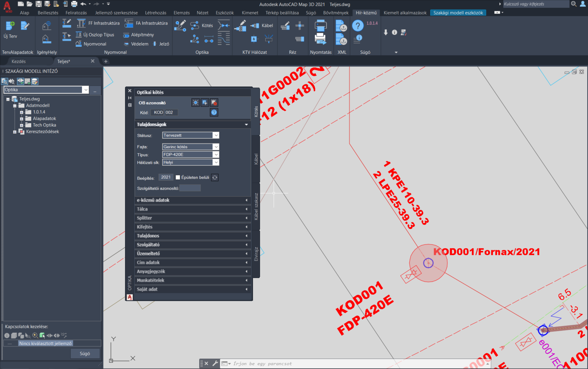Enable the Épületen belüli checkbox
This screenshot has width=588, height=369.
pos(178,177)
